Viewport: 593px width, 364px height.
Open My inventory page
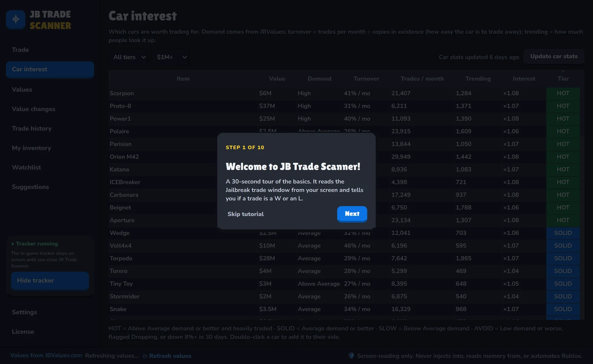click(50, 148)
